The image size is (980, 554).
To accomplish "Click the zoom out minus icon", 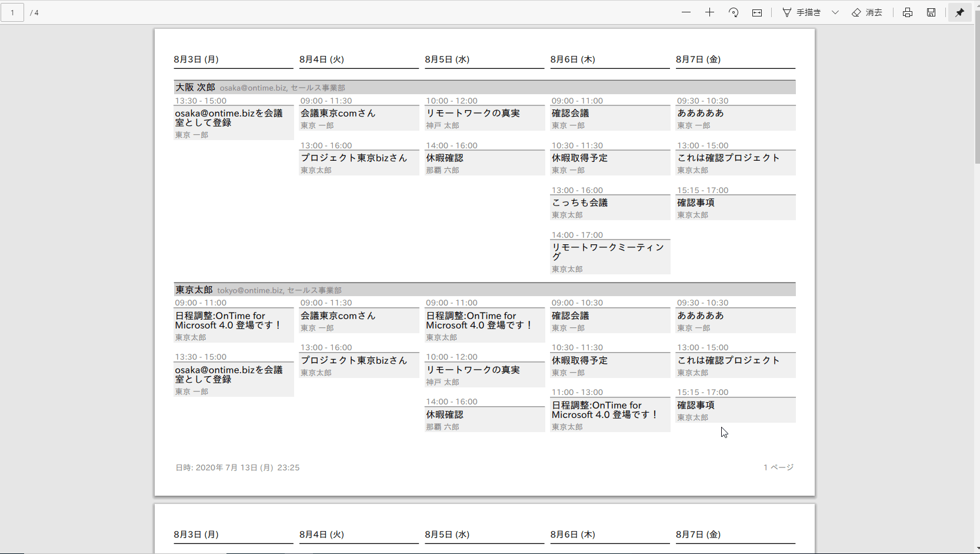I will [686, 12].
